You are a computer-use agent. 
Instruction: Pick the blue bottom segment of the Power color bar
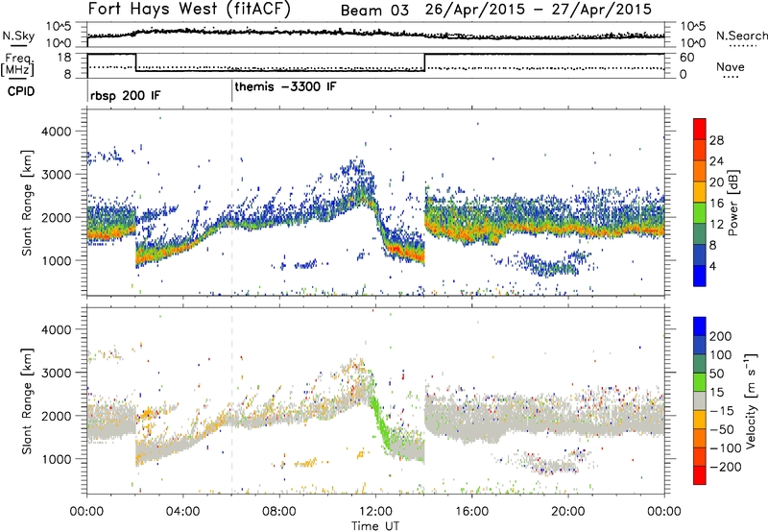pyautogui.click(x=700, y=277)
